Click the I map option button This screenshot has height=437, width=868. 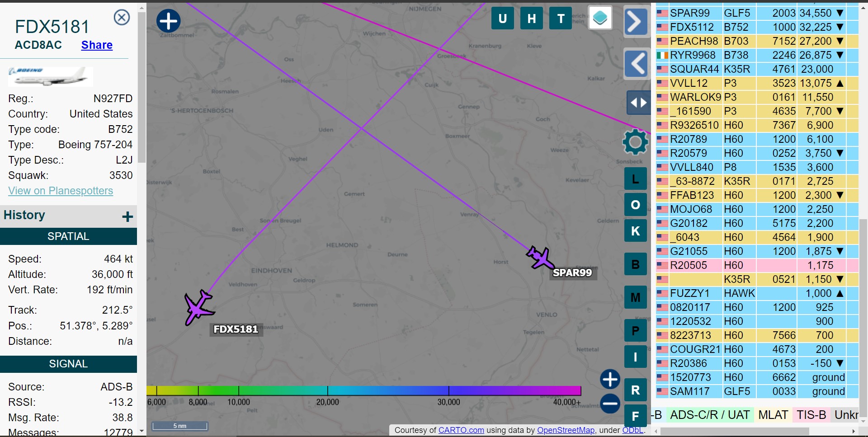635,357
